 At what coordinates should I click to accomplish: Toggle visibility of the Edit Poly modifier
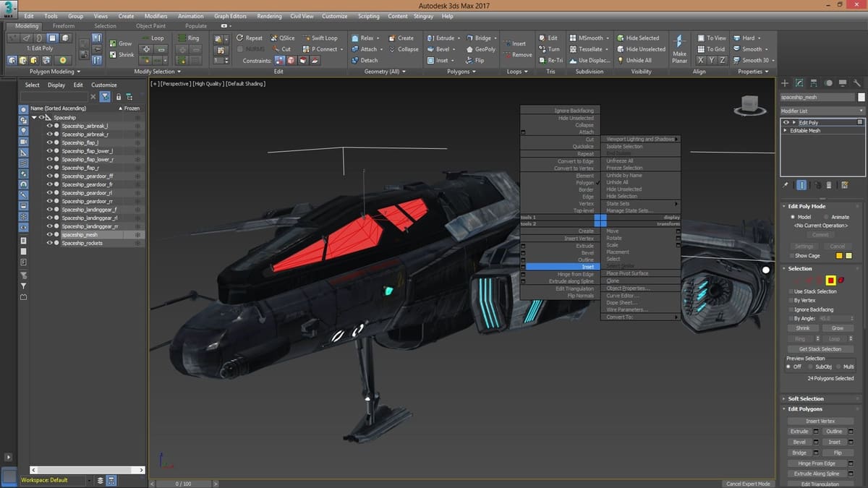(787, 122)
